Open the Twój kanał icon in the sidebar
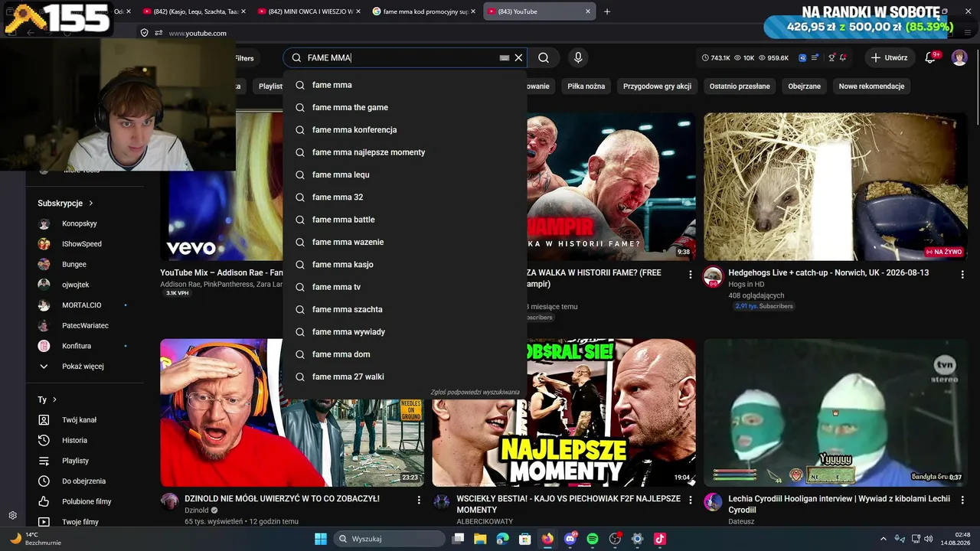 44,420
